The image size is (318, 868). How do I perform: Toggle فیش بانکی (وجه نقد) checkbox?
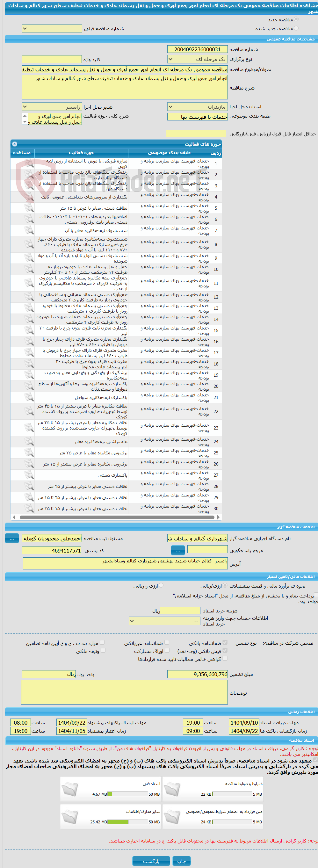click(225, 650)
